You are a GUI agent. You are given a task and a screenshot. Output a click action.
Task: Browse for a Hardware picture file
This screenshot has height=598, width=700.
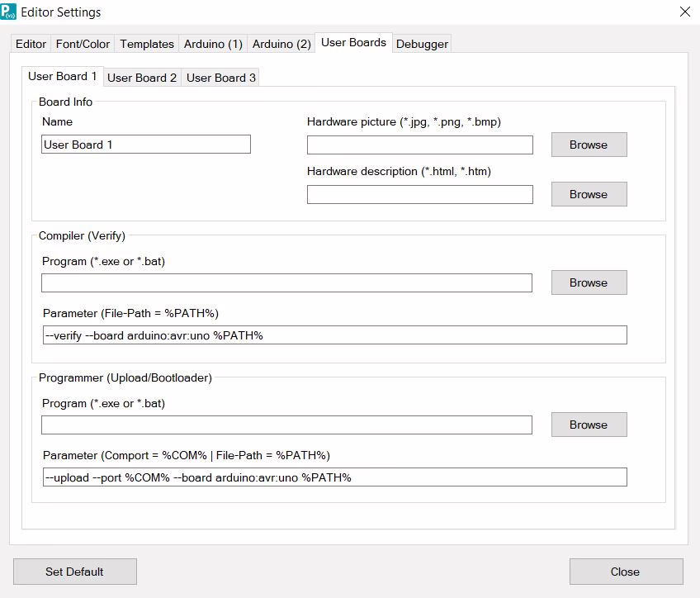click(x=589, y=145)
